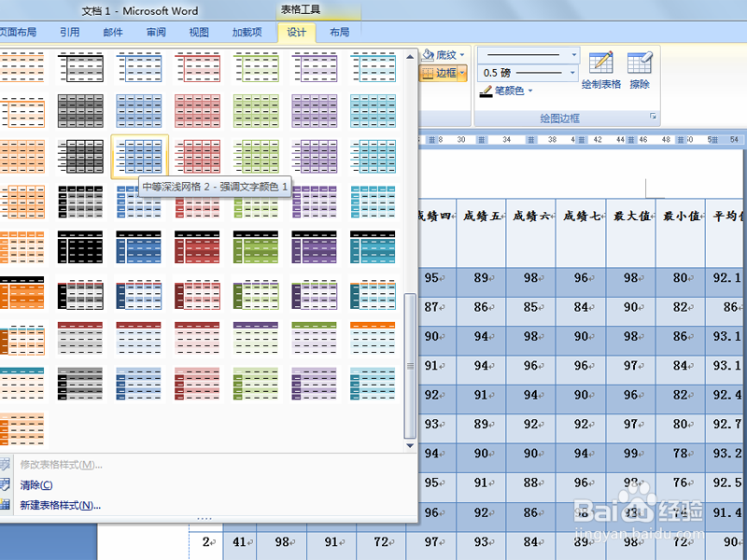Open the Shading (底纹) paint bucket
The height and width of the screenshot is (560, 747).
point(428,55)
